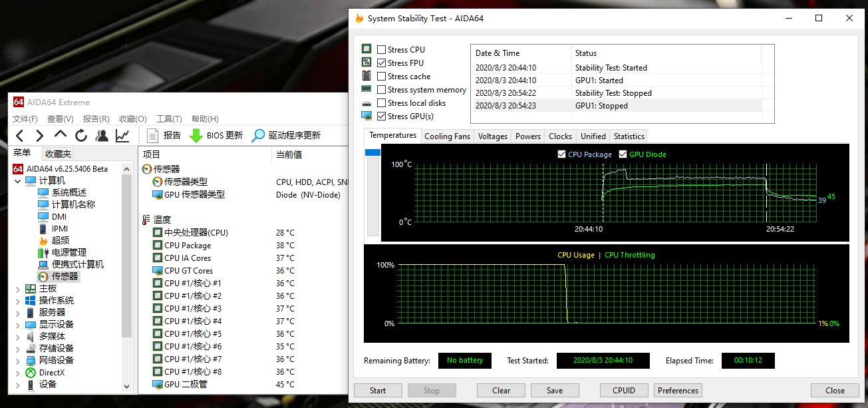Click the CPU chip icon beside Stress CPU
The width and height of the screenshot is (868, 408).
click(366, 49)
